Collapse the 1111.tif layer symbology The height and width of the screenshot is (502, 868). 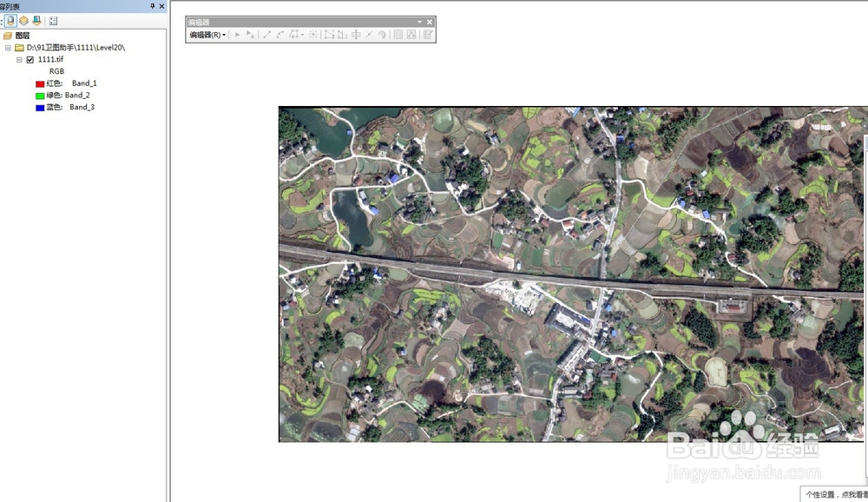18,59
